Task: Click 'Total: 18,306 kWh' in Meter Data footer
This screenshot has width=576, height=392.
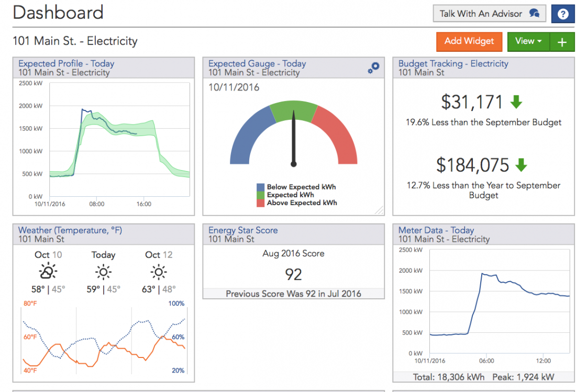Action: pos(449,377)
